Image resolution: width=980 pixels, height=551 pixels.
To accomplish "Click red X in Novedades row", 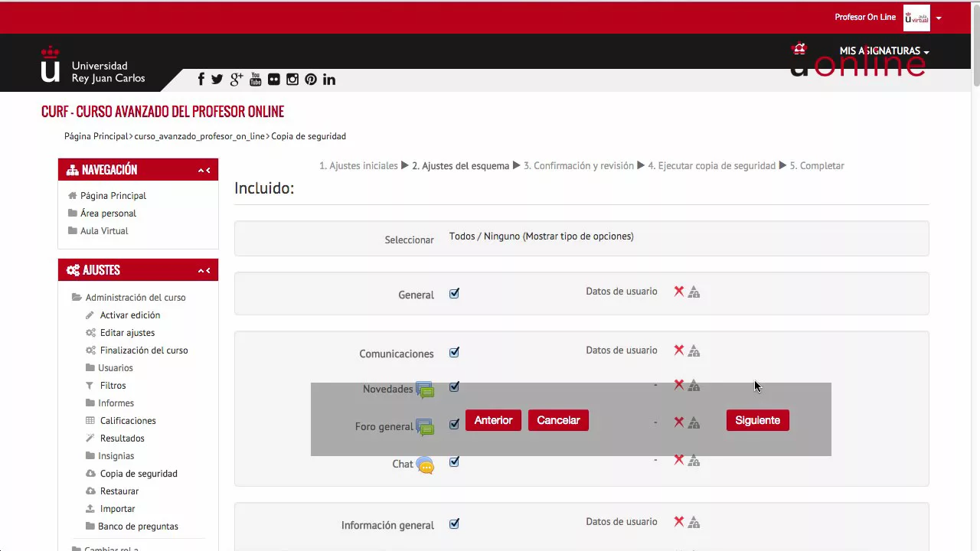I will click(x=678, y=385).
